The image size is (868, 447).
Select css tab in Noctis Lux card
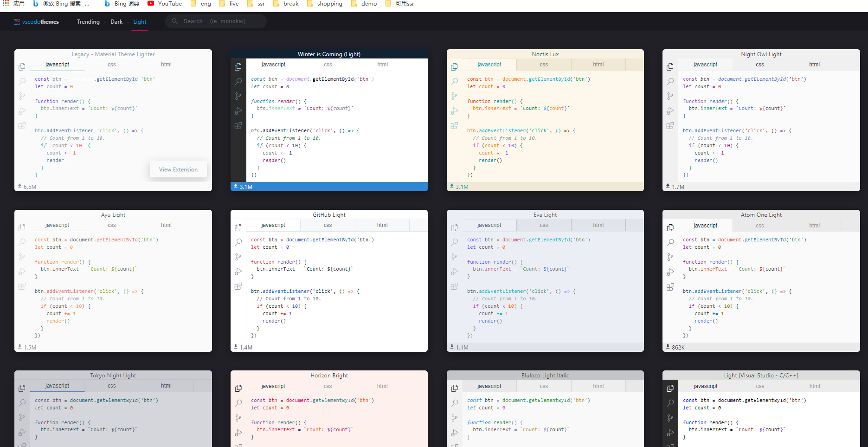pos(544,65)
